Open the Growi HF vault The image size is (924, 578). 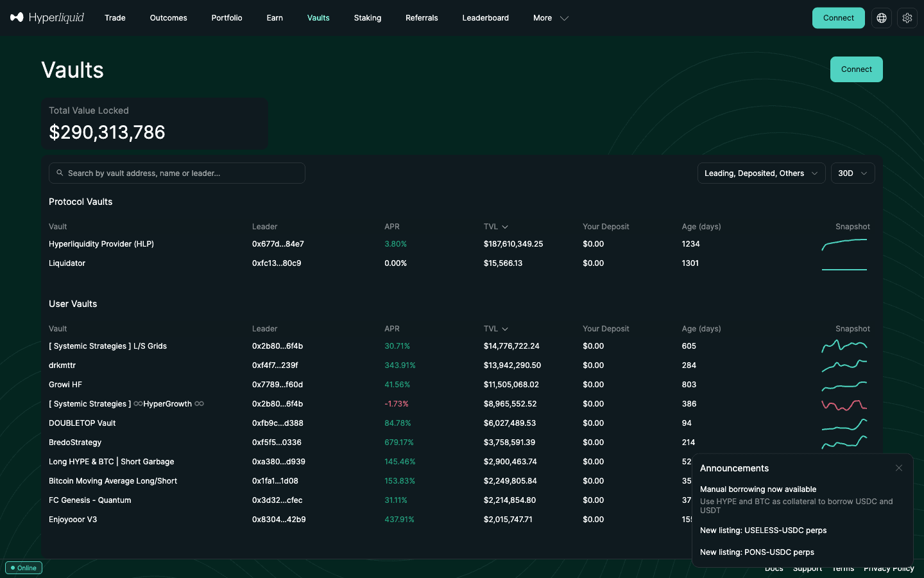point(65,385)
